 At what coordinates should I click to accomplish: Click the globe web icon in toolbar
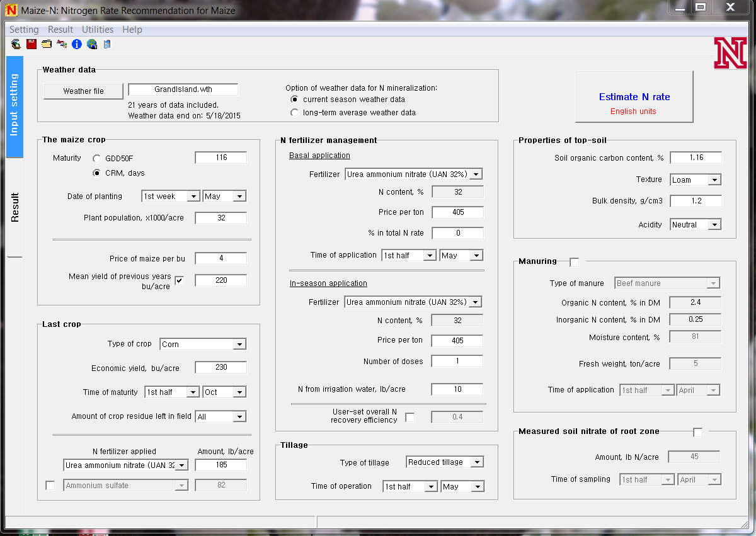92,44
